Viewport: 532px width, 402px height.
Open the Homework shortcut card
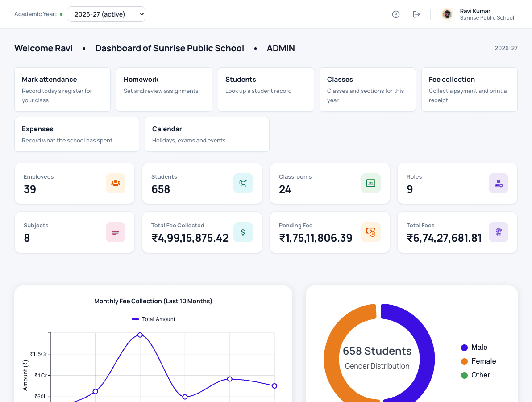pos(164,90)
